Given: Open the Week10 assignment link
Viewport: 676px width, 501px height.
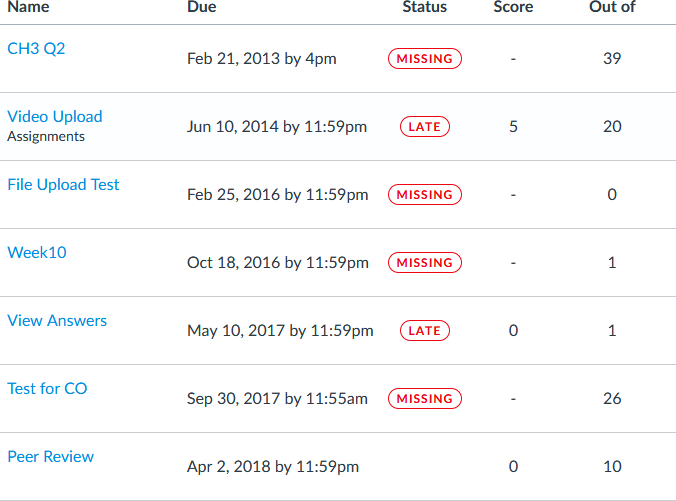Looking at the screenshot, I should (x=37, y=252).
